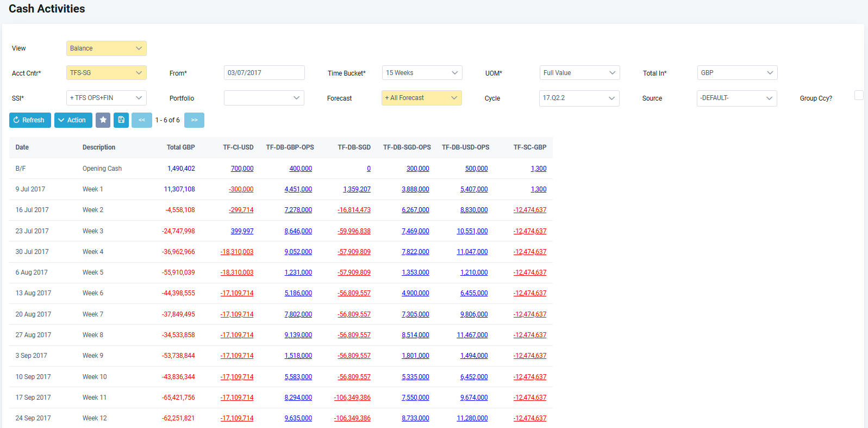The image size is (868, 428).
Task: Click the star favorite icon
Action: click(103, 120)
